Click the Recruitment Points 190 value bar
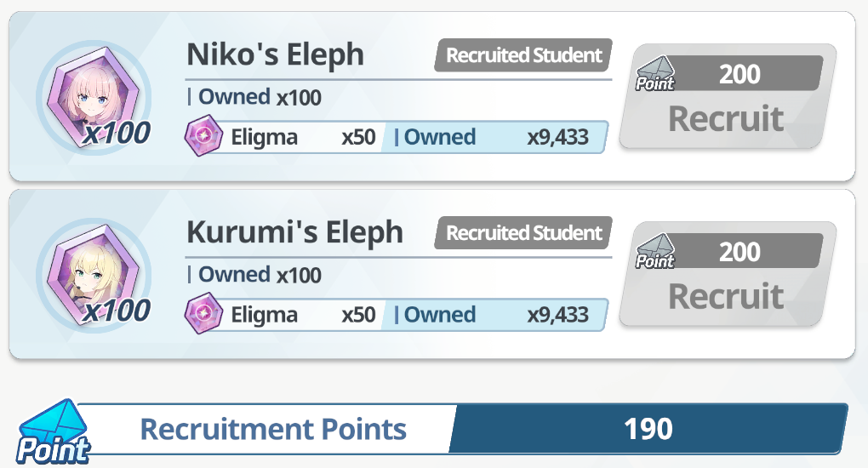The height and width of the screenshot is (468, 868). 648,429
